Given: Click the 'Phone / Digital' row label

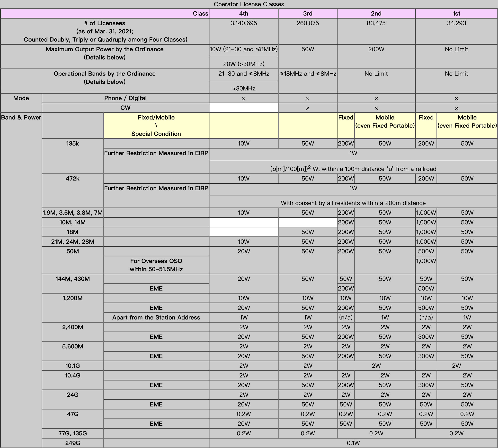Looking at the screenshot, I should (125, 98).
